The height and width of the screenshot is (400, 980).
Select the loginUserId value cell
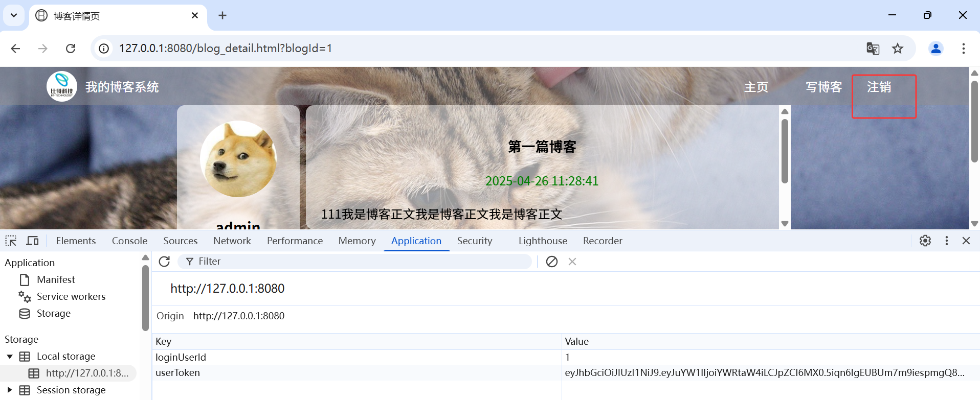click(770, 357)
